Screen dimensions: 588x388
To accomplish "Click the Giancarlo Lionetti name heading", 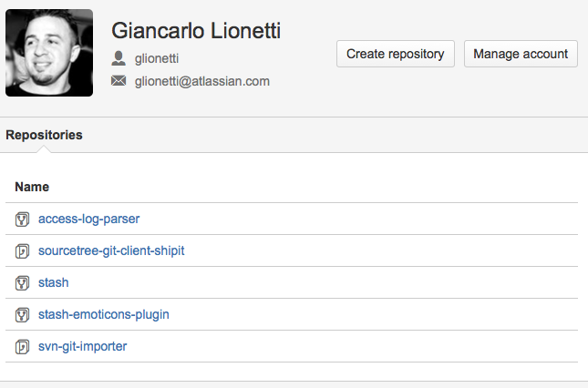I will (196, 30).
